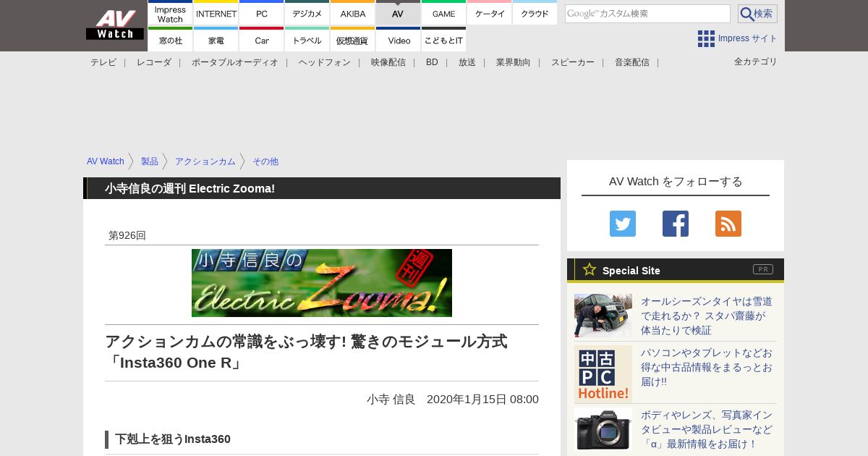Screen dimensions: 868x456
Task: Open the 中古PC Hotline thumbnail
Action: (x=603, y=374)
